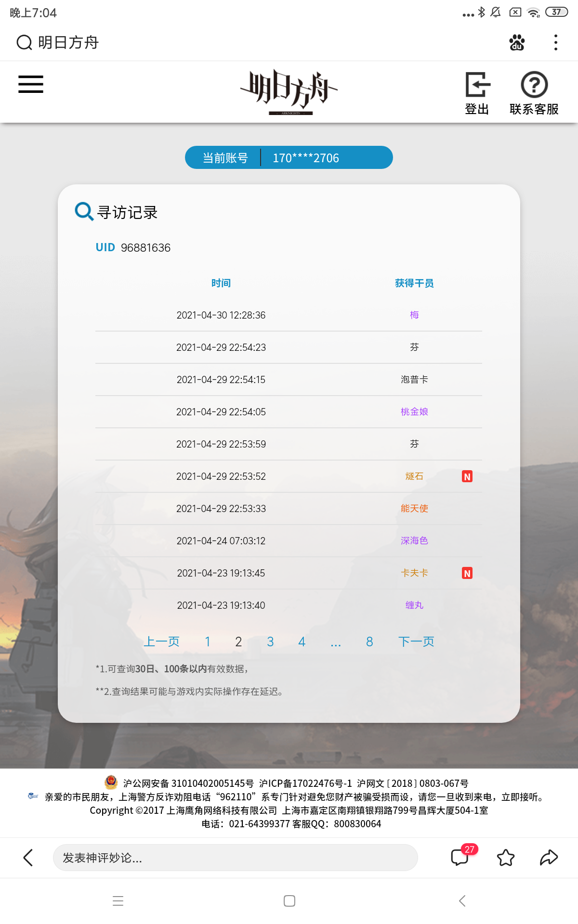The width and height of the screenshot is (578, 924).
Task: Tap Android system back arrow
Action: (x=462, y=901)
